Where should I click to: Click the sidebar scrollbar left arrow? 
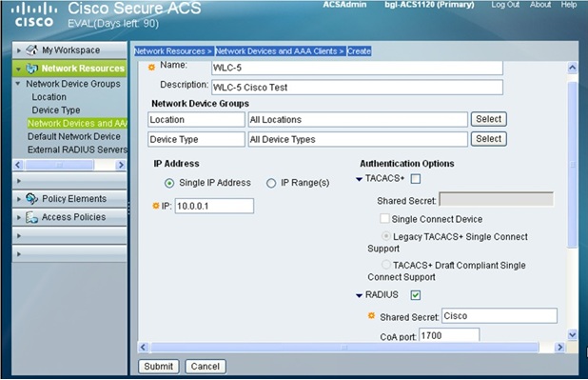(x=18, y=165)
